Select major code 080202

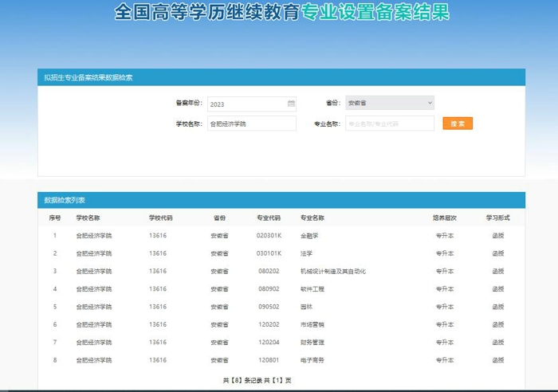tap(269, 271)
